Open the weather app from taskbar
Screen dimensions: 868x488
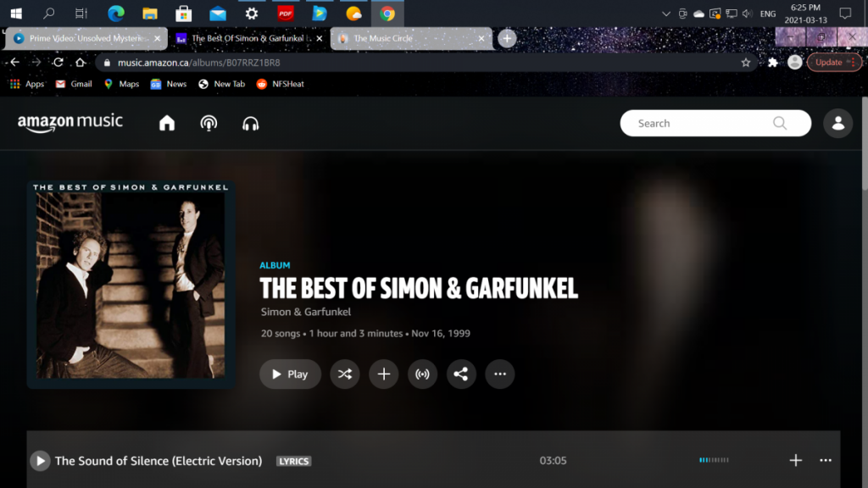point(353,14)
